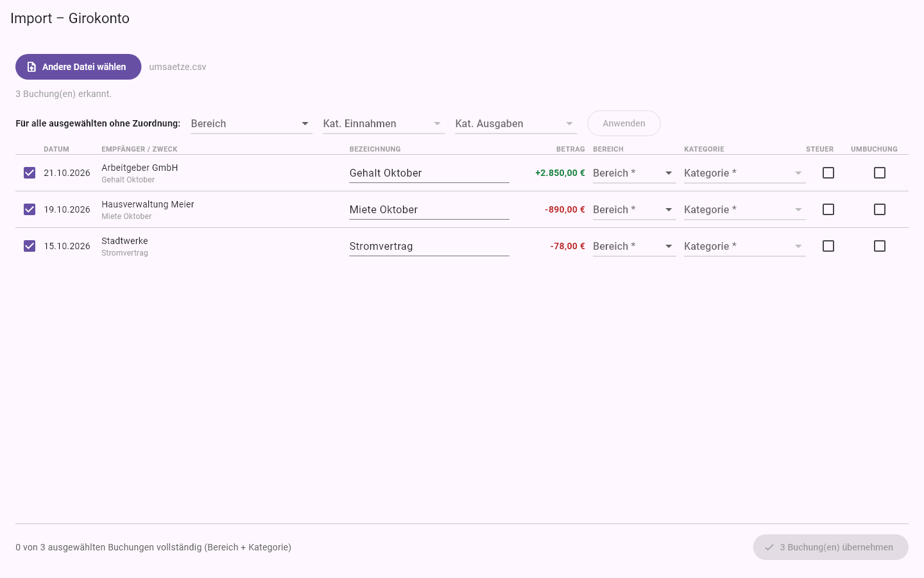Deselect the Arbeitgeber GmbH booking row
This screenshot has height=578, width=924.
coord(30,173)
